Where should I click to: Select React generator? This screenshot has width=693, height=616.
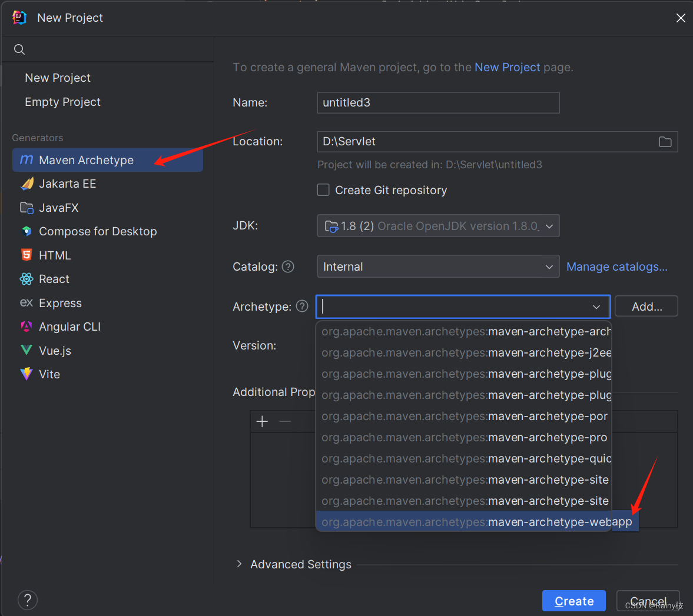point(108,279)
